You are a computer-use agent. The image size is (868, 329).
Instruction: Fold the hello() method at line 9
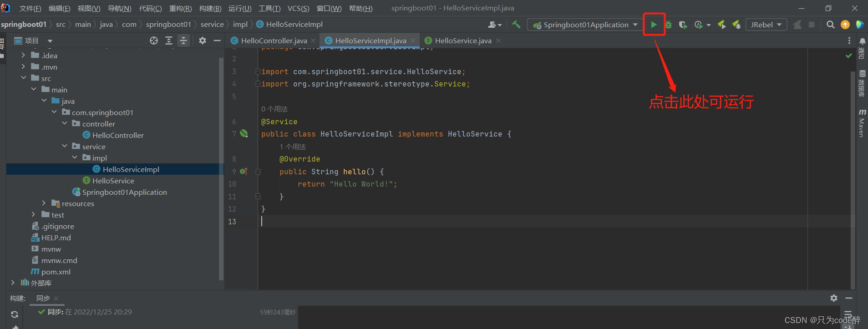point(258,172)
